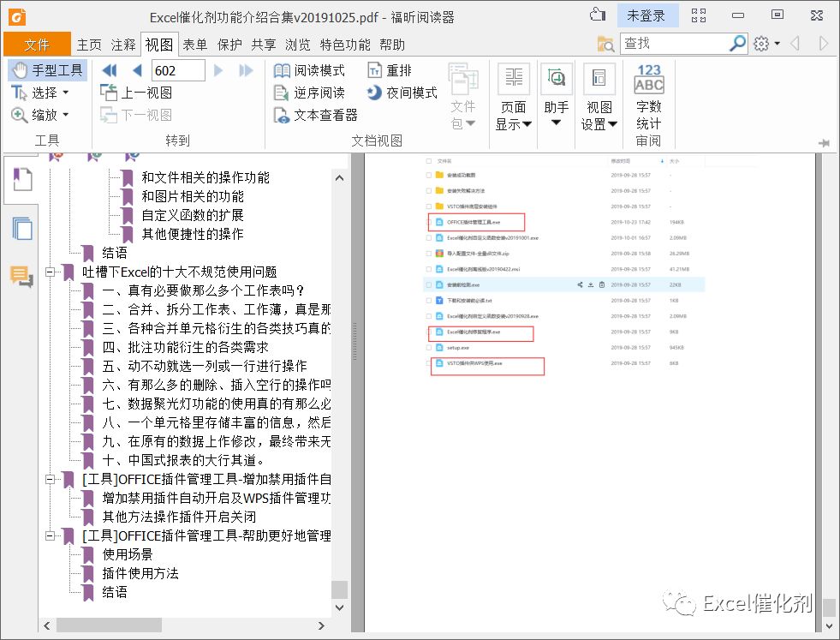Collapse the [工具]OFFICE插件管理工具-增加禁用插件 bookmark

point(50,479)
